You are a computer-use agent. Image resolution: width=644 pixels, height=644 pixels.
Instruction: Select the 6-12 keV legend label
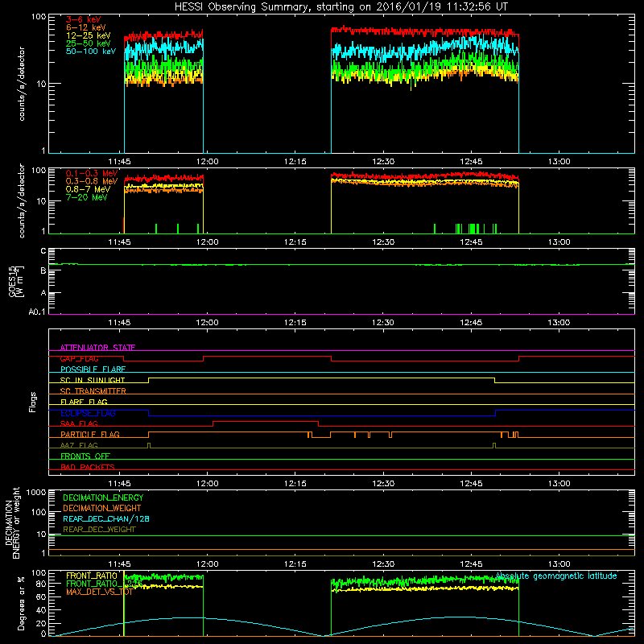coord(86,27)
